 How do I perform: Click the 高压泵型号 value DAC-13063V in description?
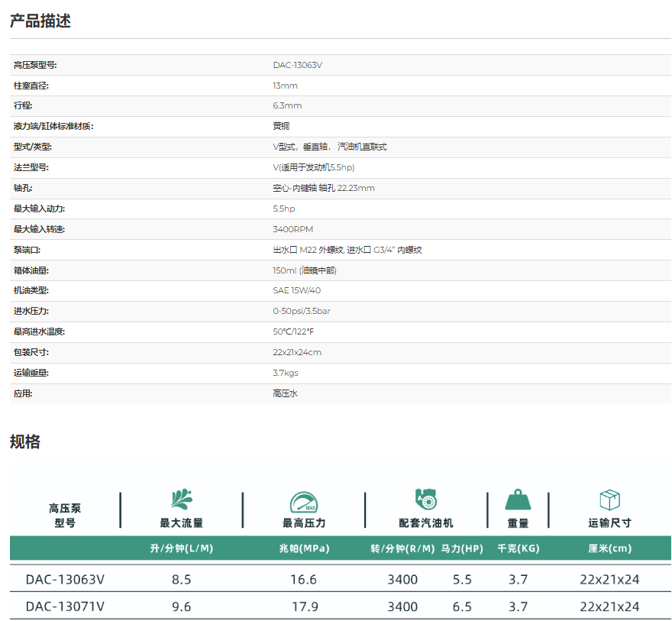[x=298, y=65]
